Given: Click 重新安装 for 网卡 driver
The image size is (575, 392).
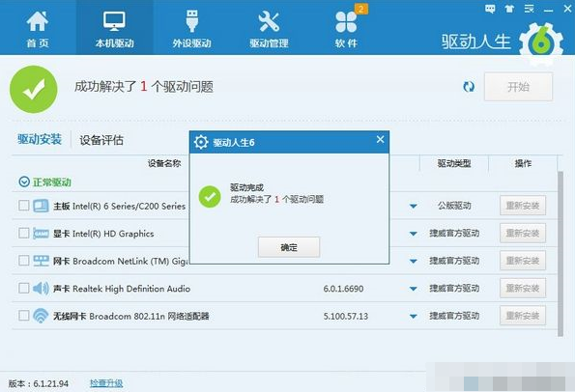Looking at the screenshot, I should click(x=523, y=261).
